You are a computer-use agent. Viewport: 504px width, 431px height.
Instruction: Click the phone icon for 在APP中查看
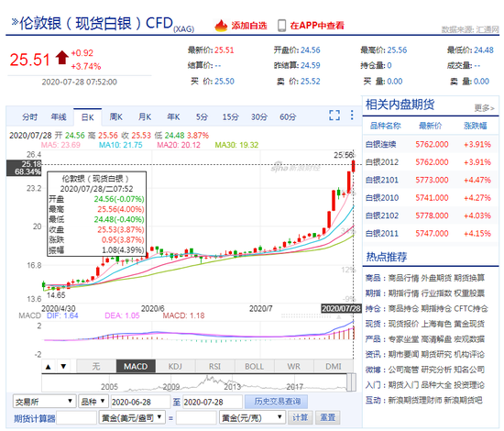coord(281,26)
